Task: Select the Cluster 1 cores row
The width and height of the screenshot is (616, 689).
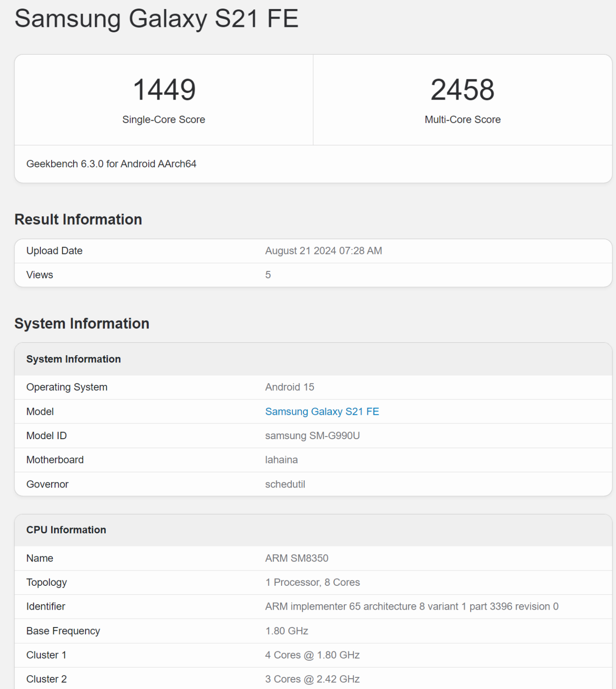Action: pos(312,655)
